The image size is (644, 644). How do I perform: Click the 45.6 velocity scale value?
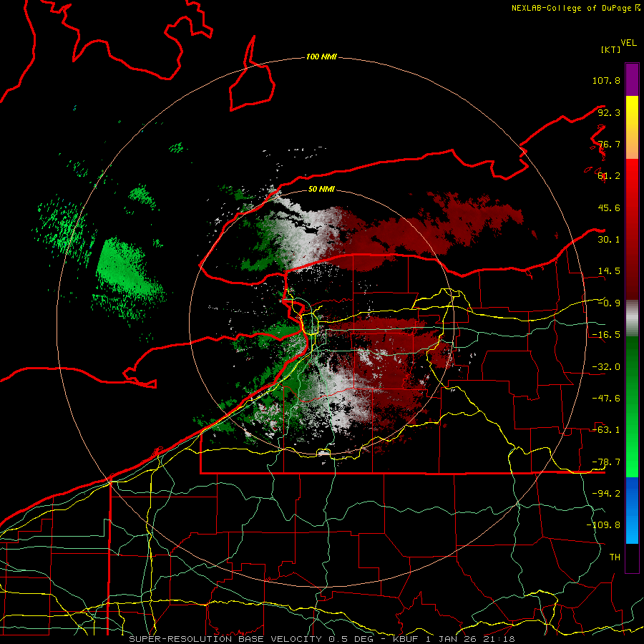609,208
